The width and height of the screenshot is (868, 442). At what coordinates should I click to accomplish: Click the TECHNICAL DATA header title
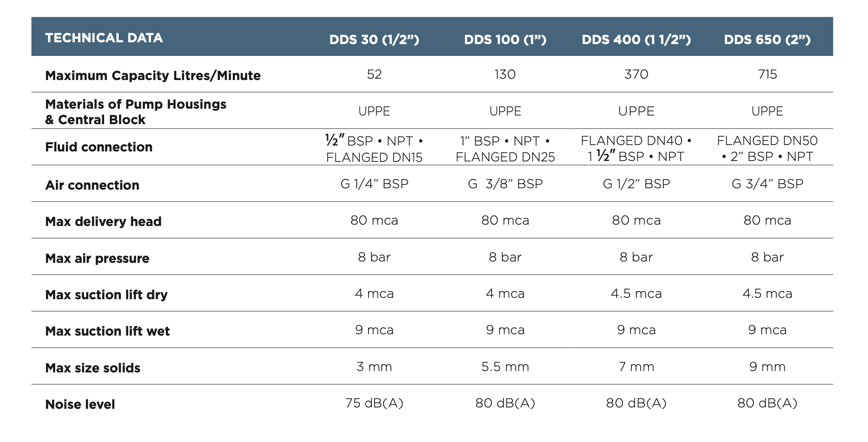tap(104, 38)
